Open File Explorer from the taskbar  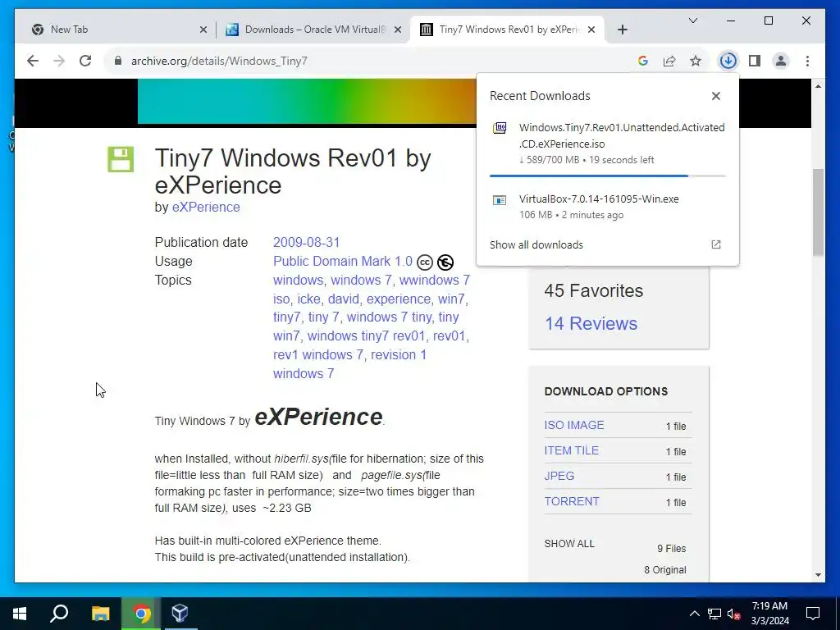coord(100,614)
